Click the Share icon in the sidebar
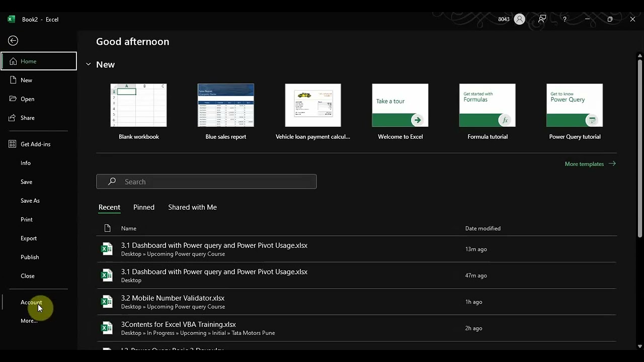The height and width of the screenshot is (362, 644). coord(13,118)
